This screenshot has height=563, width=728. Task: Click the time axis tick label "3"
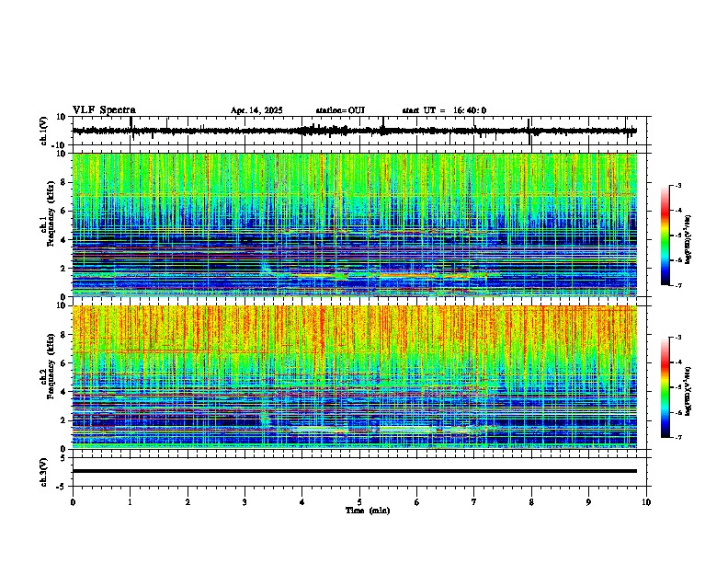(245, 502)
